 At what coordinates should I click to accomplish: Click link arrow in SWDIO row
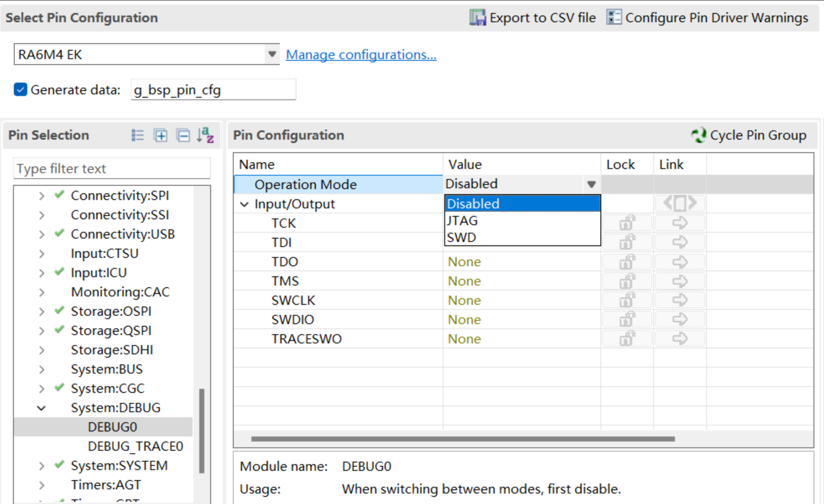point(680,319)
